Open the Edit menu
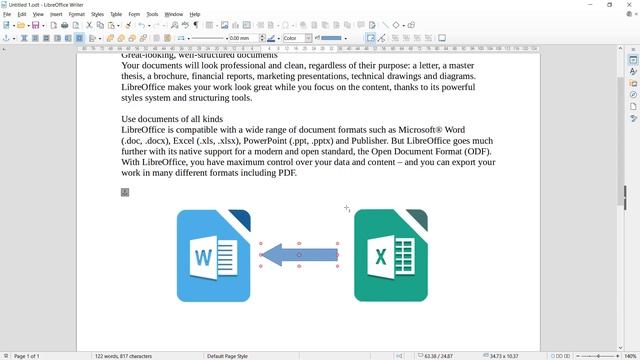The height and width of the screenshot is (360, 640). tap(22, 14)
